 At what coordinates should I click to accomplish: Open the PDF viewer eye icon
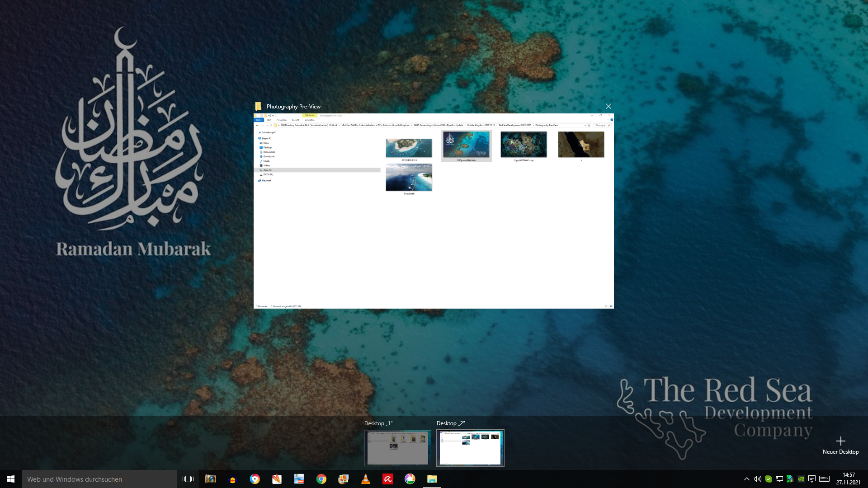point(299,479)
